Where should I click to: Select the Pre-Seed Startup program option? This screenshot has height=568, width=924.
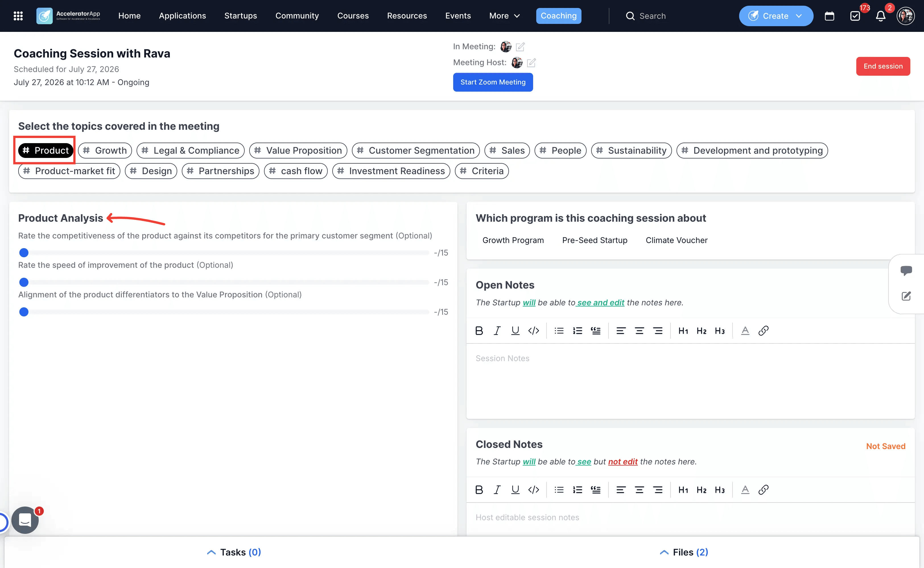point(594,240)
